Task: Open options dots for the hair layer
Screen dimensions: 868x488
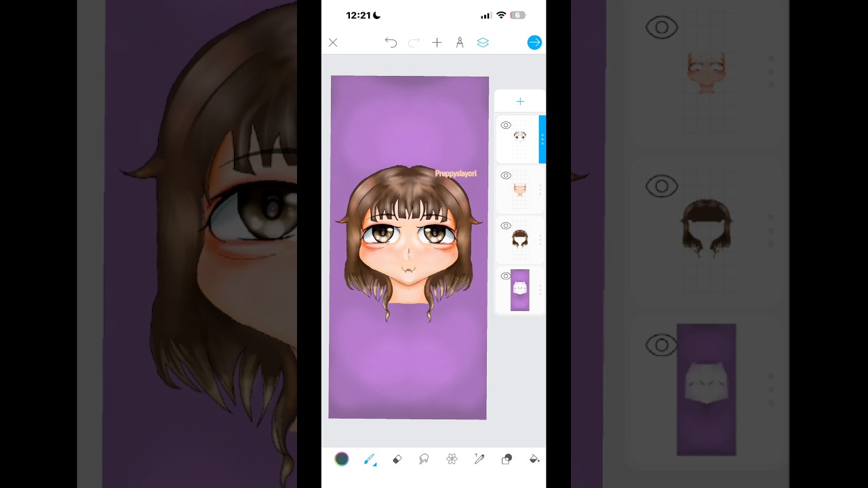Action: (x=540, y=239)
